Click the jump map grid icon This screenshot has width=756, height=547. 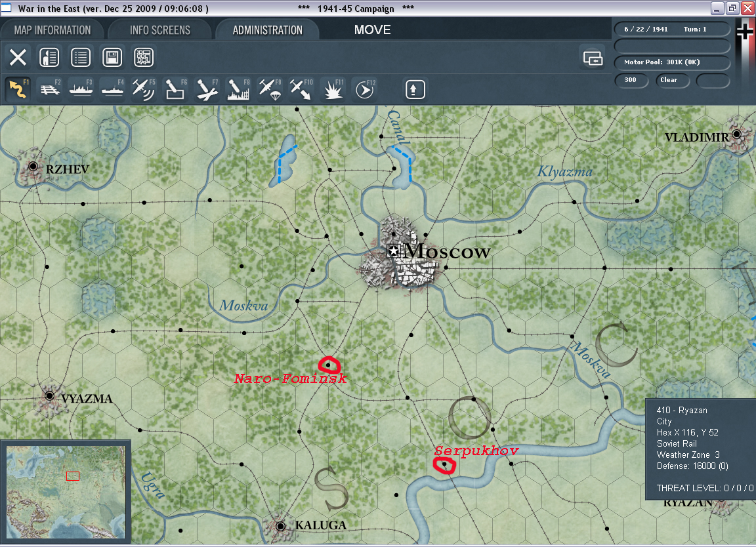[143, 57]
